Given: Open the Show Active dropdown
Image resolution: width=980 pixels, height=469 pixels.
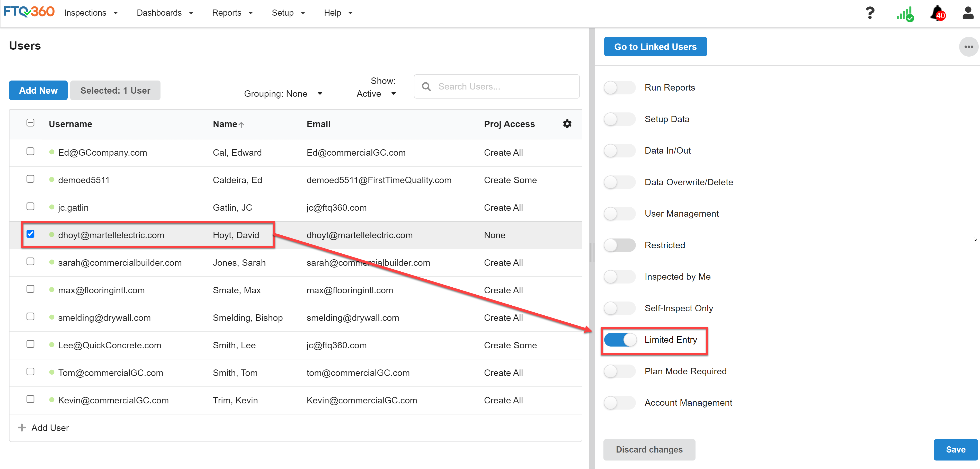Looking at the screenshot, I should point(376,94).
